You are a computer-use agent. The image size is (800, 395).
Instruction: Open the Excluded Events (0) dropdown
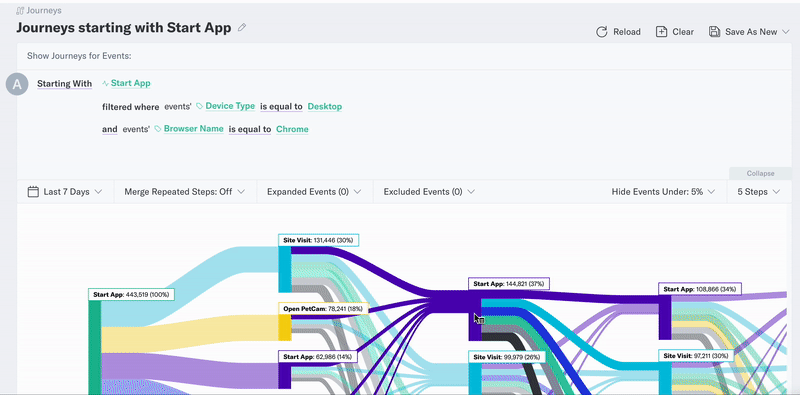430,192
